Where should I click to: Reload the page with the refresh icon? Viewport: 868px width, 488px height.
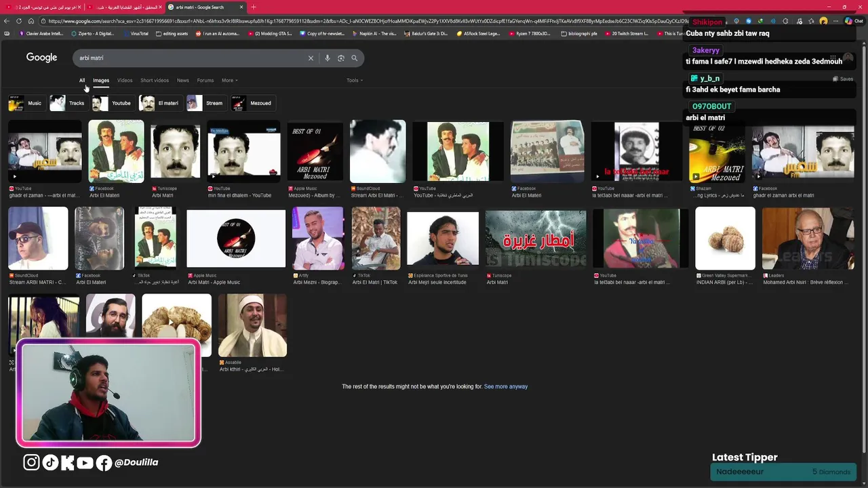tap(19, 21)
